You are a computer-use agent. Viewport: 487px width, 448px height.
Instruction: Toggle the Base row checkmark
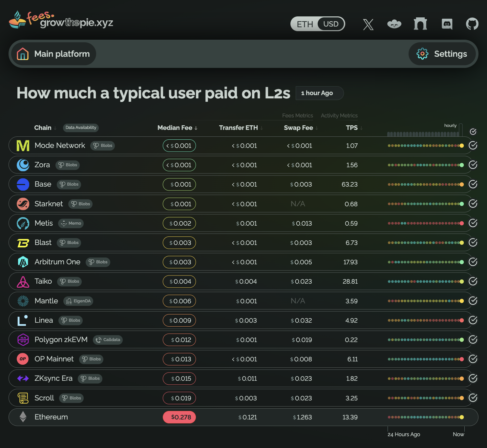tap(473, 184)
